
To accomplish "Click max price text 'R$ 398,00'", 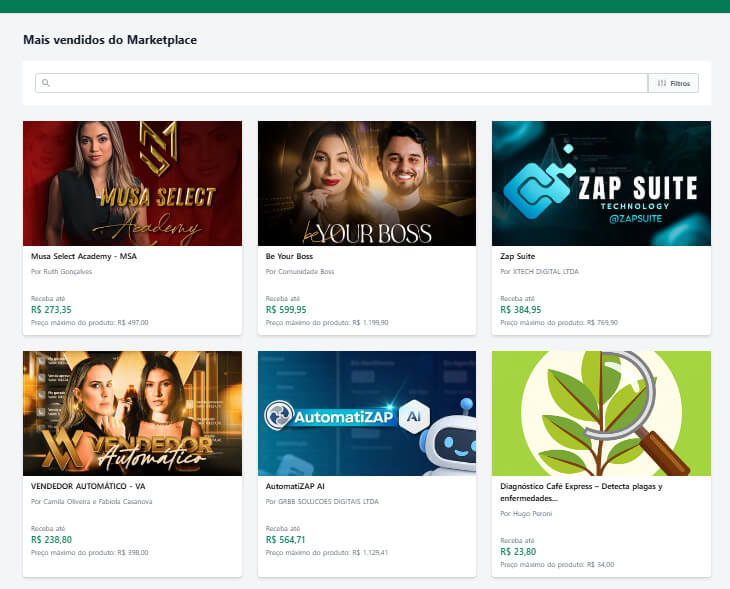I will [x=133, y=553].
